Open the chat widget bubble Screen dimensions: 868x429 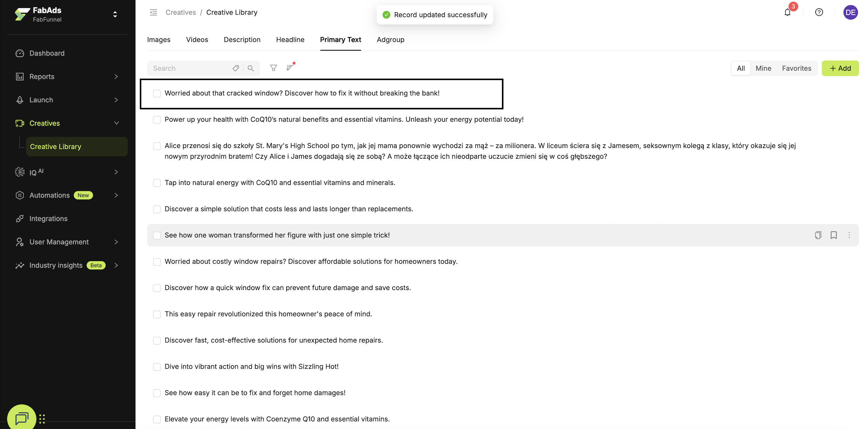[22, 418]
